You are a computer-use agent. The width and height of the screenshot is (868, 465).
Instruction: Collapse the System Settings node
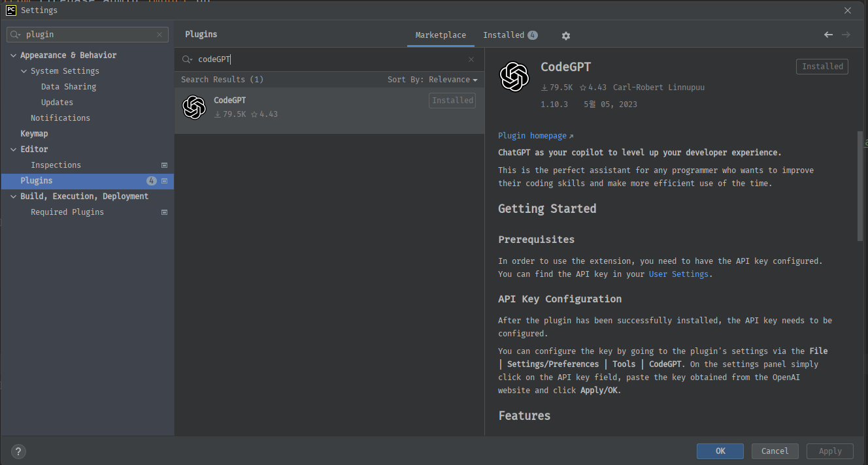(24, 71)
